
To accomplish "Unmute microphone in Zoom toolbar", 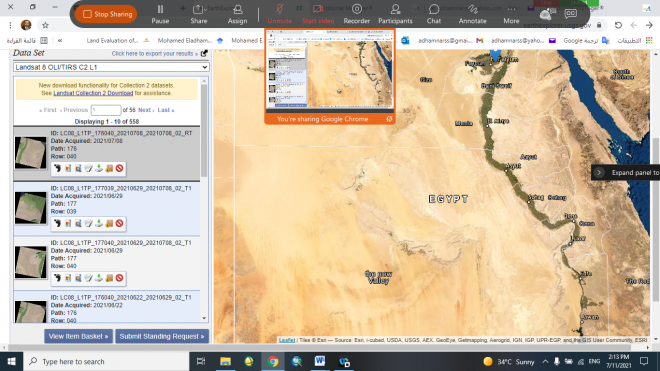I will click(279, 14).
